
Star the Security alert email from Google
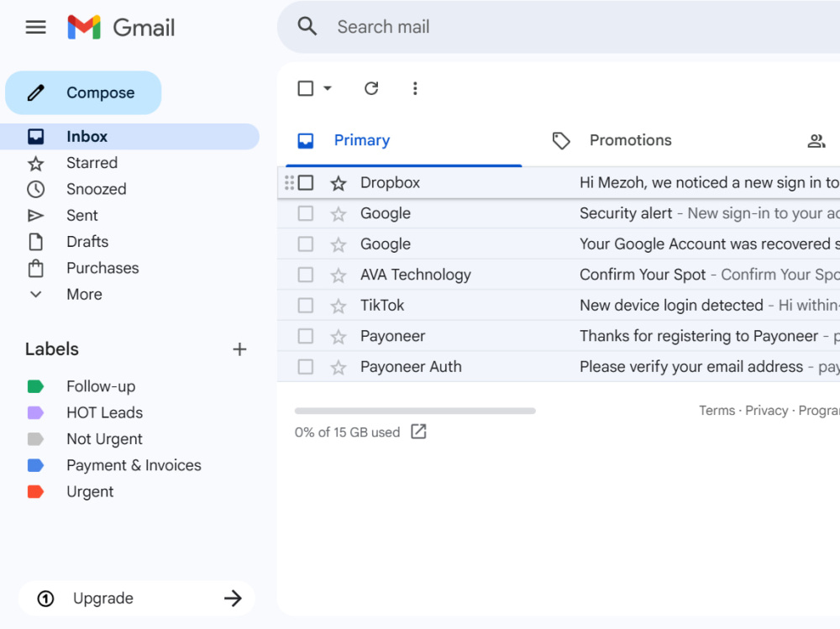(338, 214)
